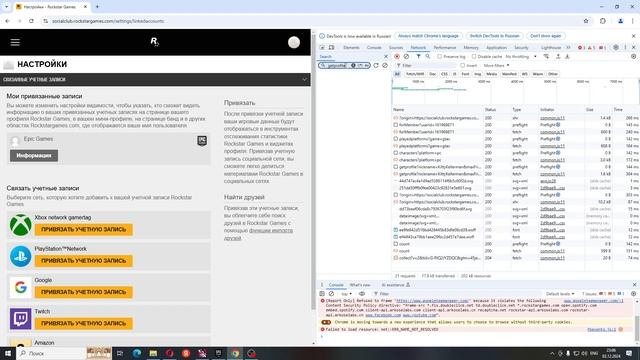The image size is (640, 360).
Task: Switch to the Elements tab
Action: (351, 48)
